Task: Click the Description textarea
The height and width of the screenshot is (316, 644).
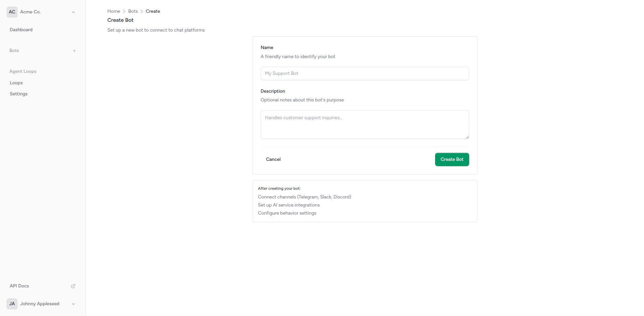Action: click(365, 125)
